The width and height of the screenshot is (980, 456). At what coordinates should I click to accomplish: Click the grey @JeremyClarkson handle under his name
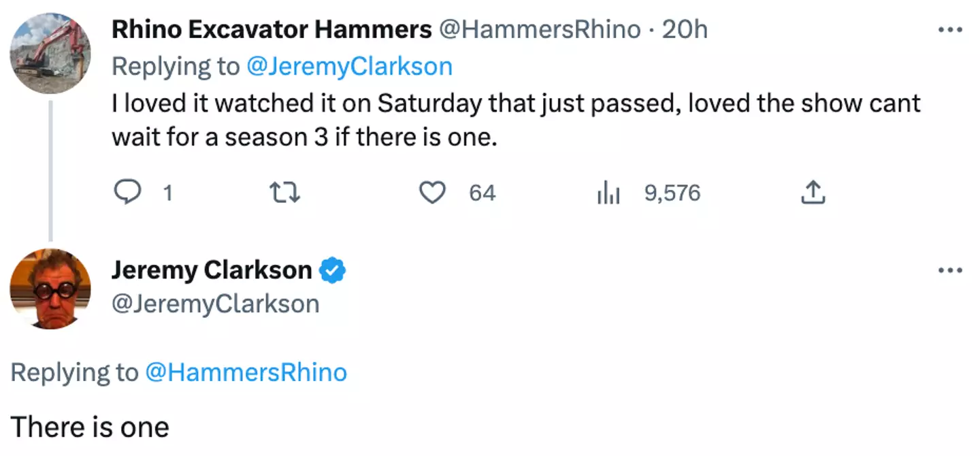(215, 304)
